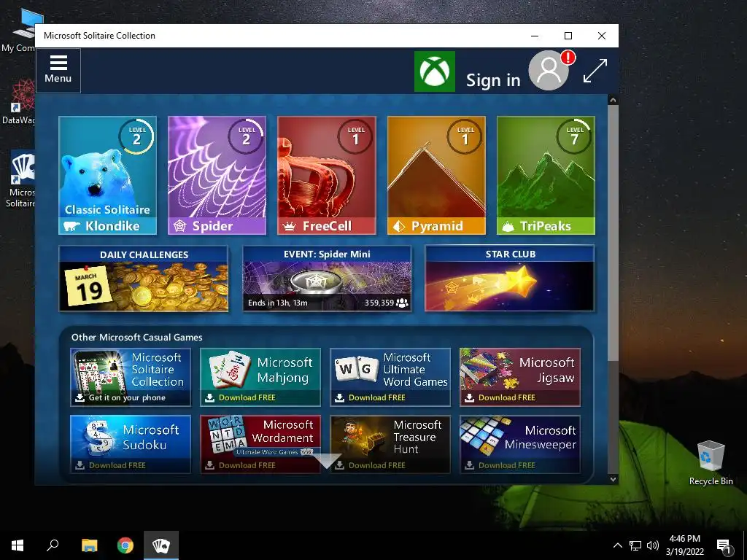Click the 'Ends in 13h, 13m' text

click(278, 303)
